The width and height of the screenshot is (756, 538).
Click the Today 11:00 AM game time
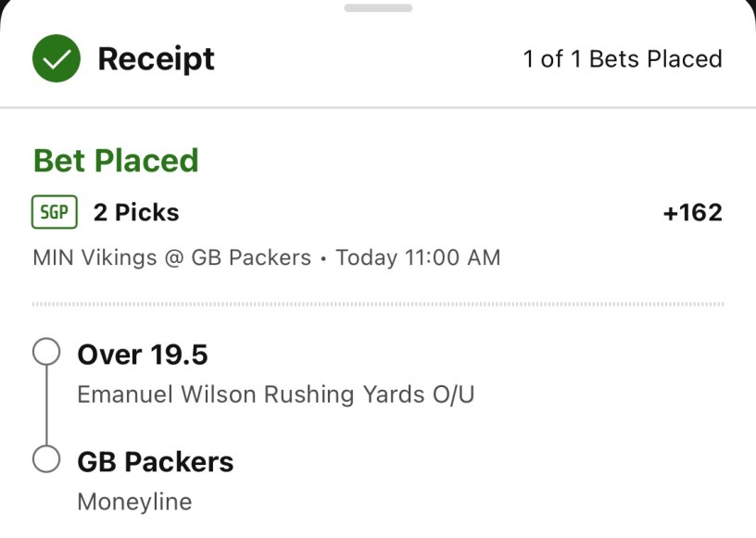[x=418, y=257]
